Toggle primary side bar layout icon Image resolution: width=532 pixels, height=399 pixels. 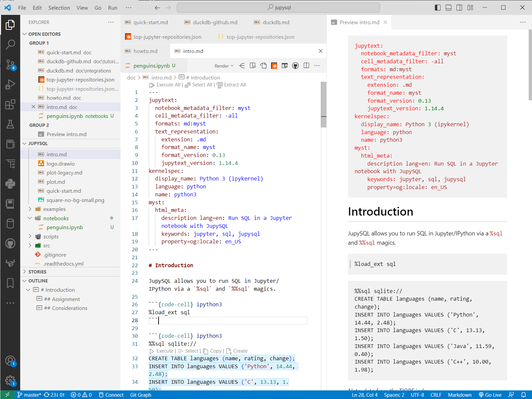(438, 8)
